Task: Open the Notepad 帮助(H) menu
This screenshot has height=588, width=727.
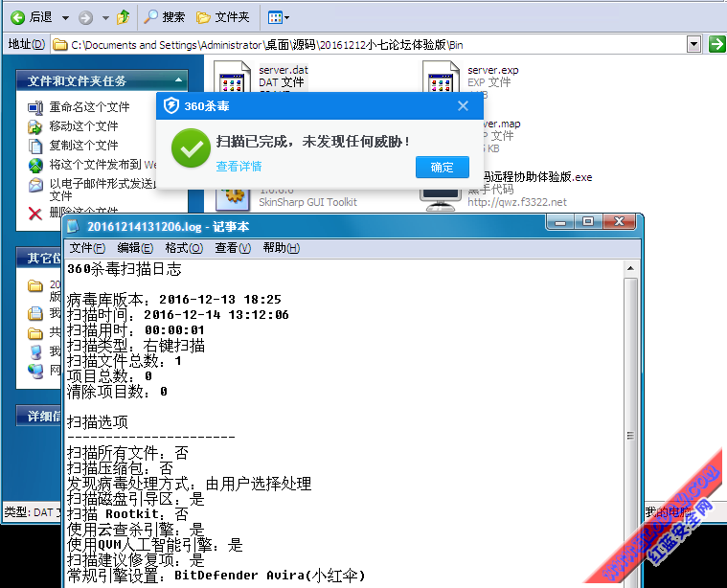Action: tap(282, 248)
